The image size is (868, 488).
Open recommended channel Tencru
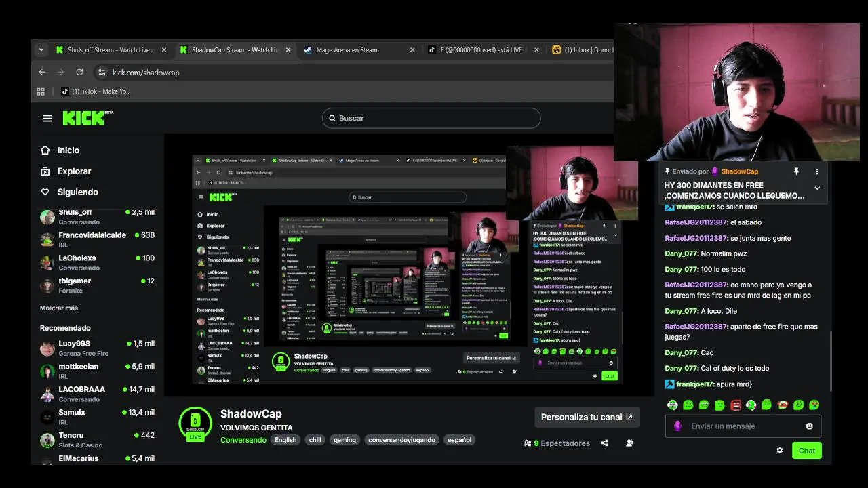pos(97,440)
